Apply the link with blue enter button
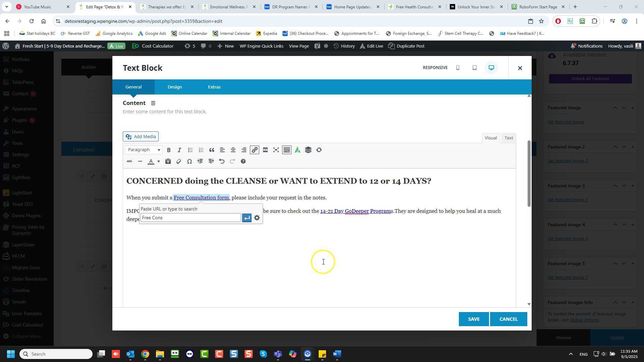 click(247, 218)
